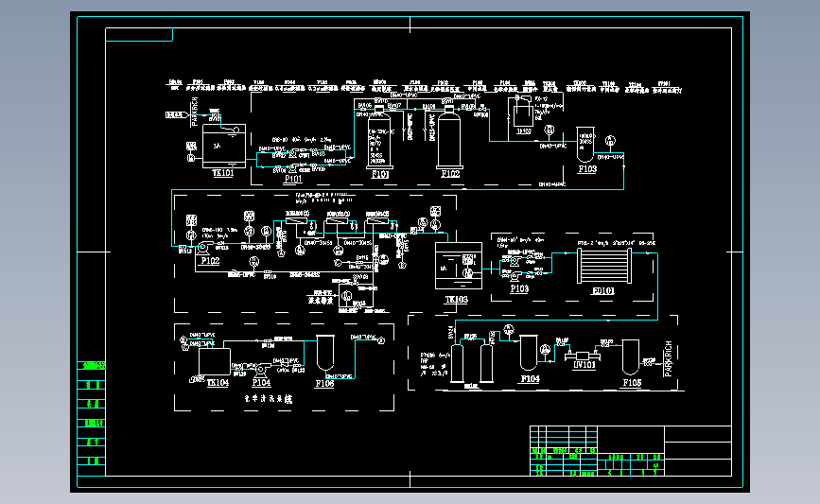Click the TK104 tank label
Image resolution: width=820 pixels, height=504 pixels.
click(218, 383)
